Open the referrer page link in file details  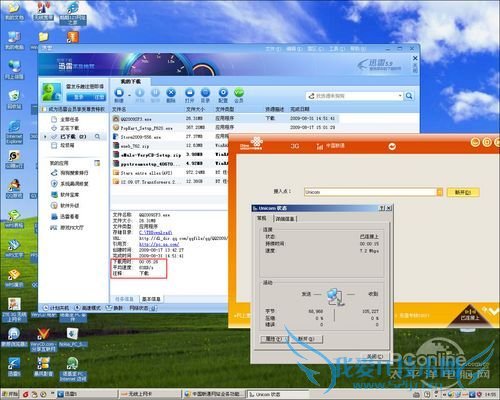(x=159, y=244)
